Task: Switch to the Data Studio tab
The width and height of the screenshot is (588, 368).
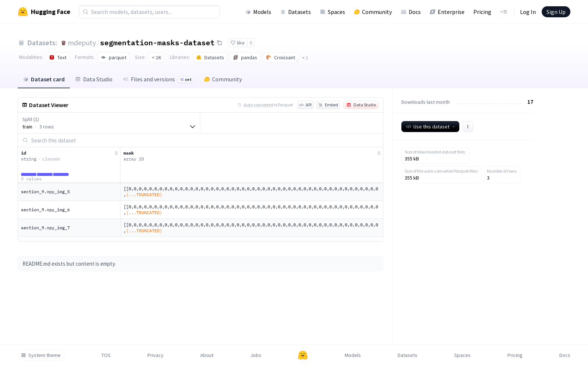Action: click(x=94, y=79)
